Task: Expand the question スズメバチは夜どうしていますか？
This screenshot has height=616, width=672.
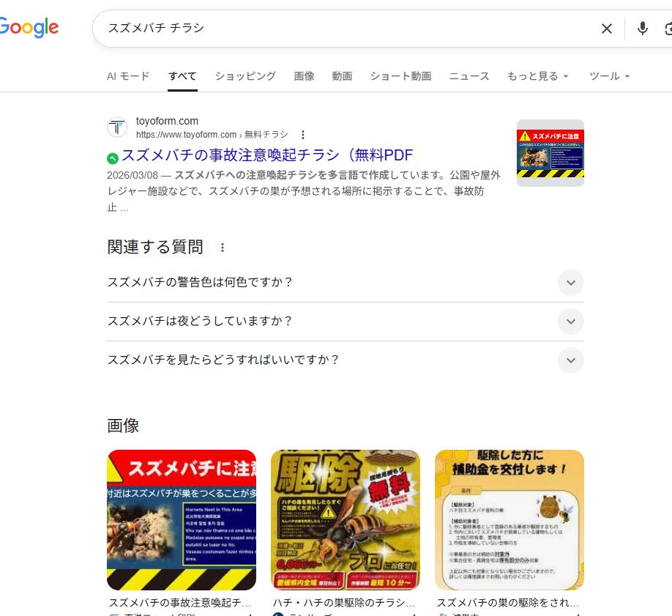Action: click(346, 322)
